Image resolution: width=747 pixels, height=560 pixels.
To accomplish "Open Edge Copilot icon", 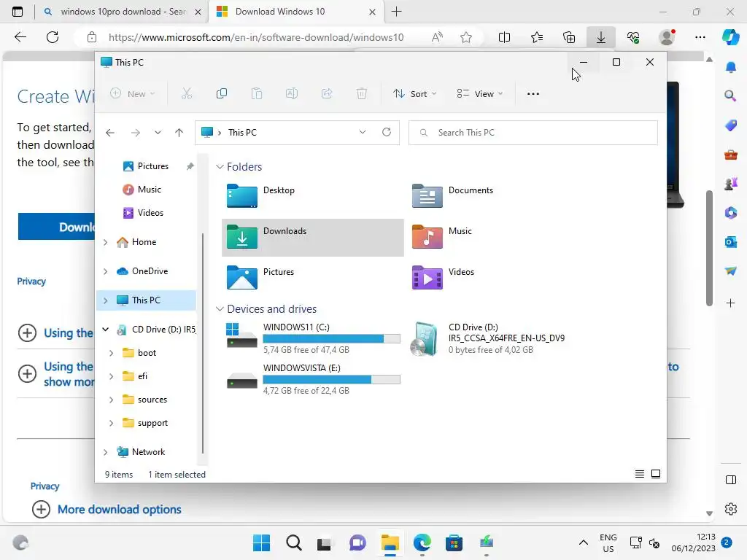I will click(731, 37).
